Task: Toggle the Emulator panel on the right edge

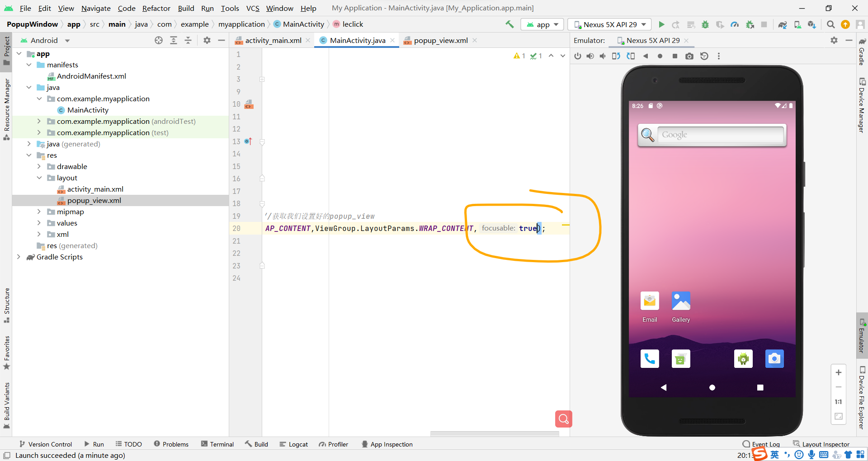Action: pyautogui.click(x=863, y=335)
